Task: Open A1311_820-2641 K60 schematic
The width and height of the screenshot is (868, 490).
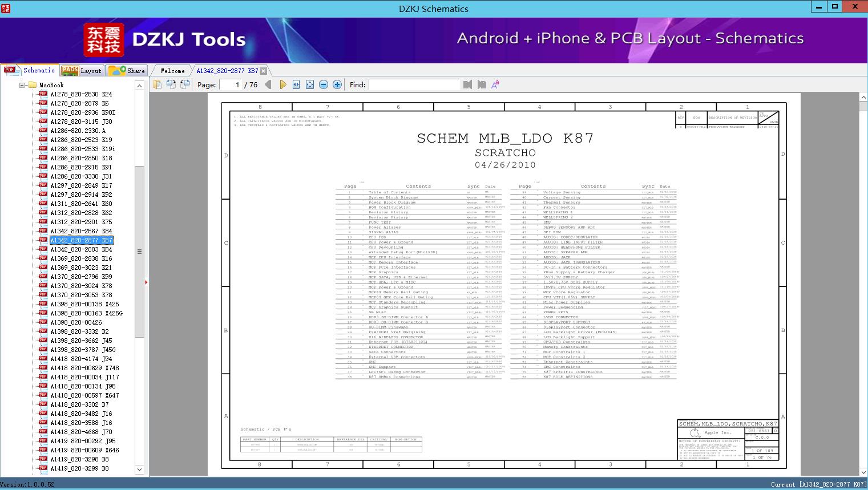Action: (x=81, y=204)
